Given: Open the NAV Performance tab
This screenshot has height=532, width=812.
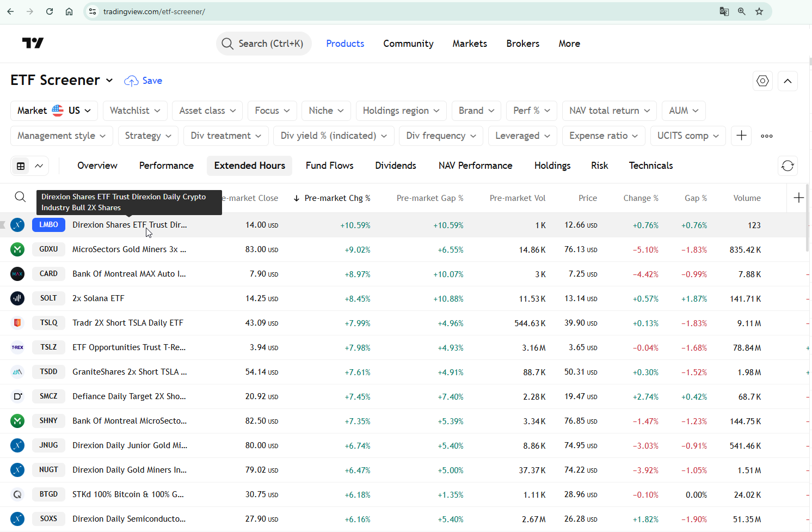Looking at the screenshot, I should [476, 166].
